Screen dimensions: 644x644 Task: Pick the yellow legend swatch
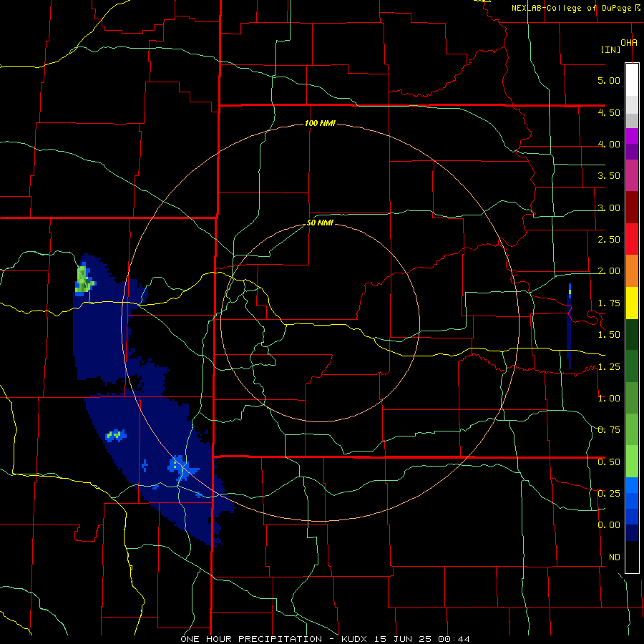632,303
